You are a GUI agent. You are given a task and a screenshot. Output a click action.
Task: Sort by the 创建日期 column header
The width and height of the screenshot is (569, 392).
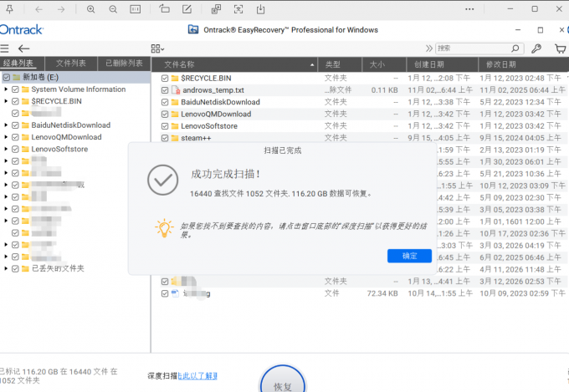point(443,64)
